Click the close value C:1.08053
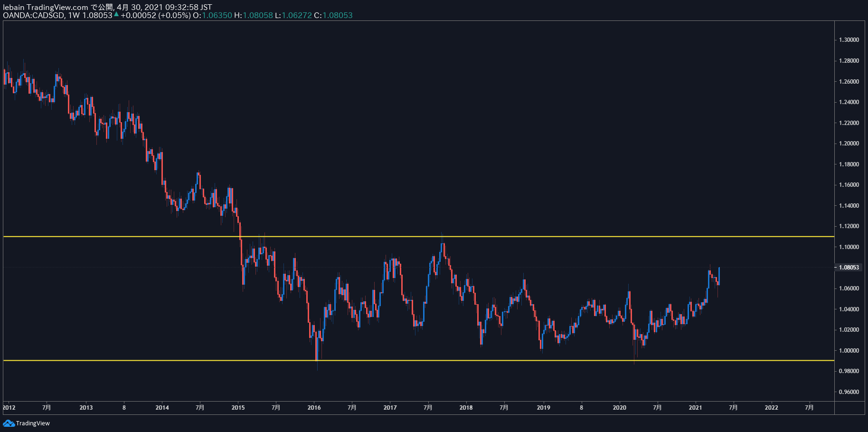868x432 pixels. coord(333,15)
